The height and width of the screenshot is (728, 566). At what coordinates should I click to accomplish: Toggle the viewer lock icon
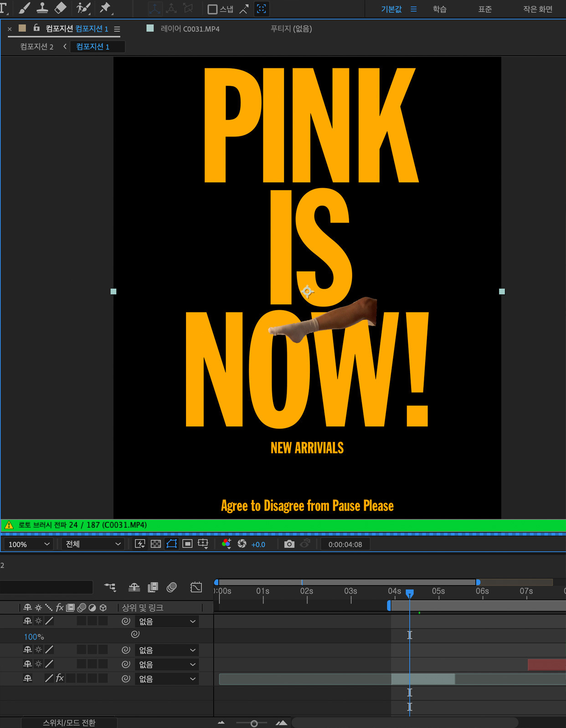pos(36,28)
